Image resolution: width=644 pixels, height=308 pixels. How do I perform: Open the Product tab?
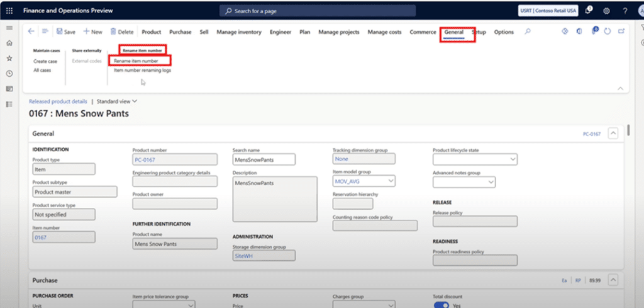(x=152, y=32)
